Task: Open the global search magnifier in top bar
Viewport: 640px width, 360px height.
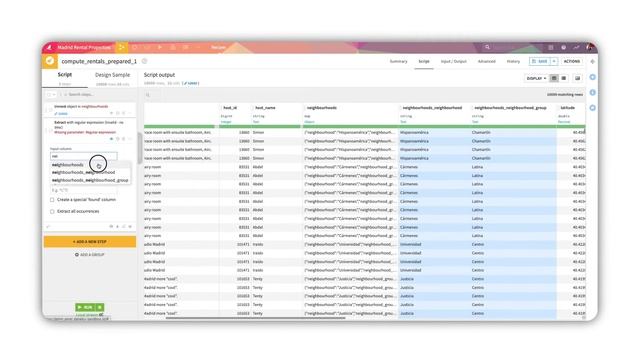Action: (x=487, y=47)
